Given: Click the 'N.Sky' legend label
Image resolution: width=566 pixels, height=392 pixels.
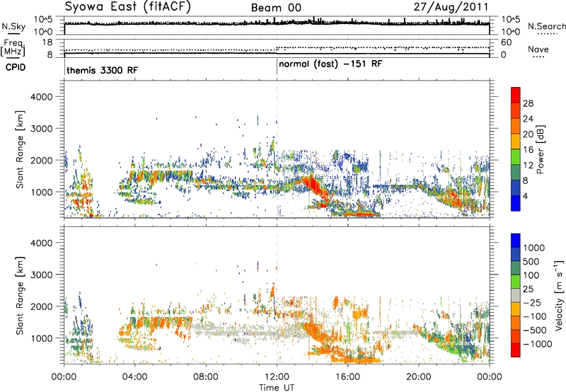Looking at the screenshot, I should pos(13,26).
